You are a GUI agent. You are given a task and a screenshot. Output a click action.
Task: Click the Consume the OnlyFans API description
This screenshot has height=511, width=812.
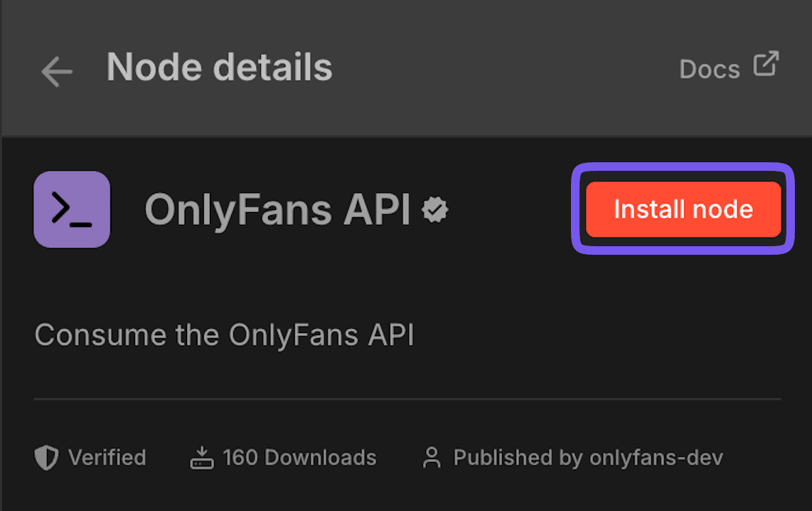pyautogui.click(x=224, y=334)
